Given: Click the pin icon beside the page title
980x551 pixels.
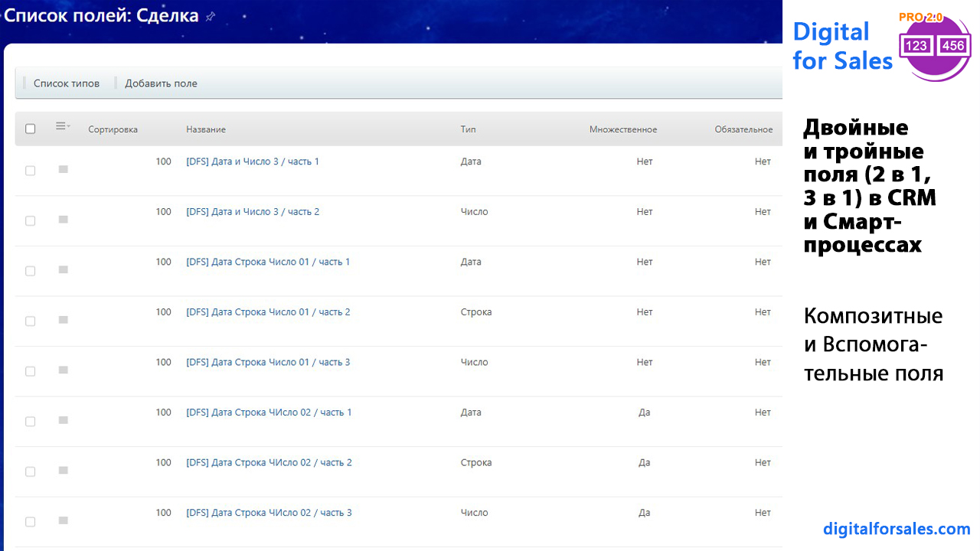Looking at the screenshot, I should [x=211, y=17].
